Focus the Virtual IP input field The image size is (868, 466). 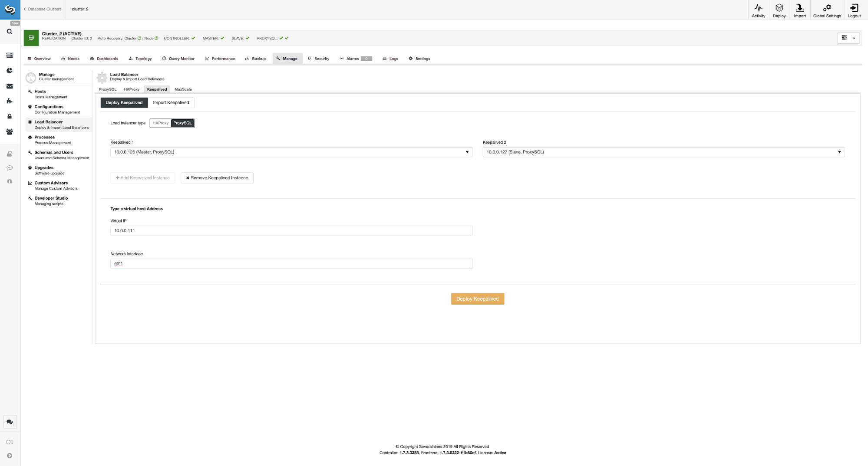[x=291, y=231]
